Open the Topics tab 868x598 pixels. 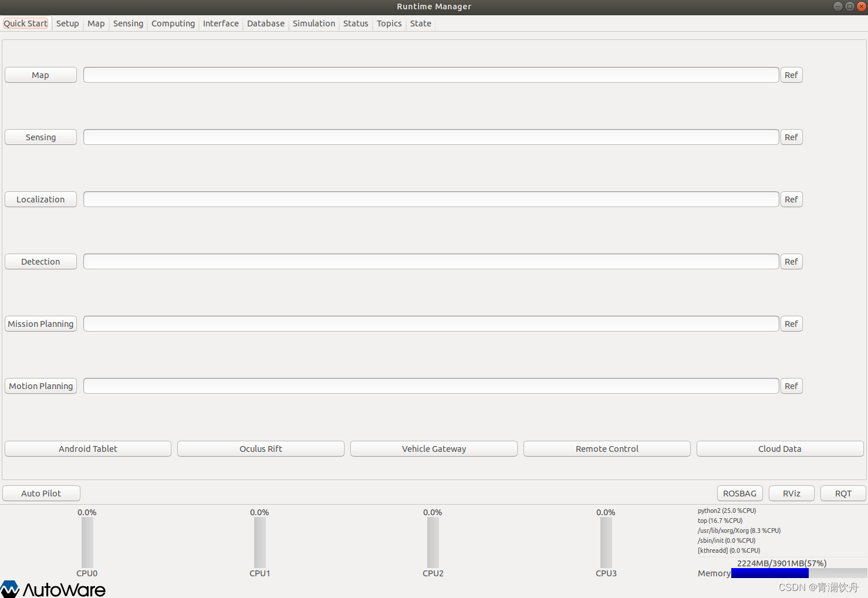pos(389,23)
